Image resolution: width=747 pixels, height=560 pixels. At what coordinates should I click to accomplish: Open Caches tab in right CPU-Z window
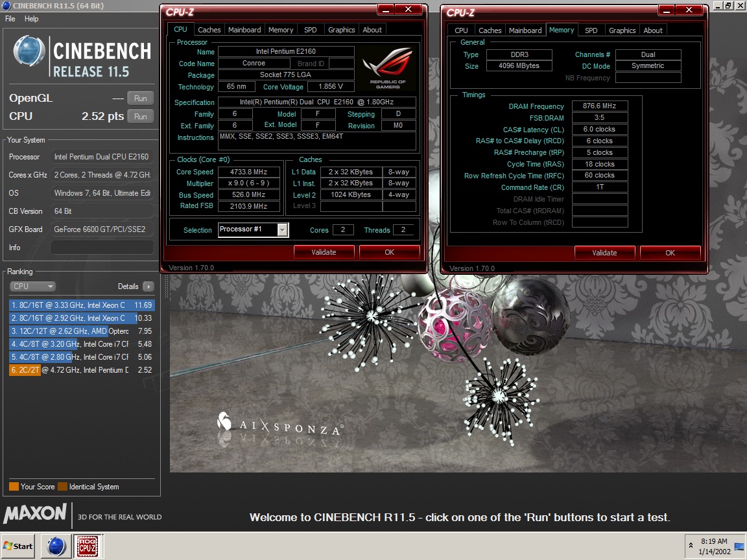coord(490,30)
